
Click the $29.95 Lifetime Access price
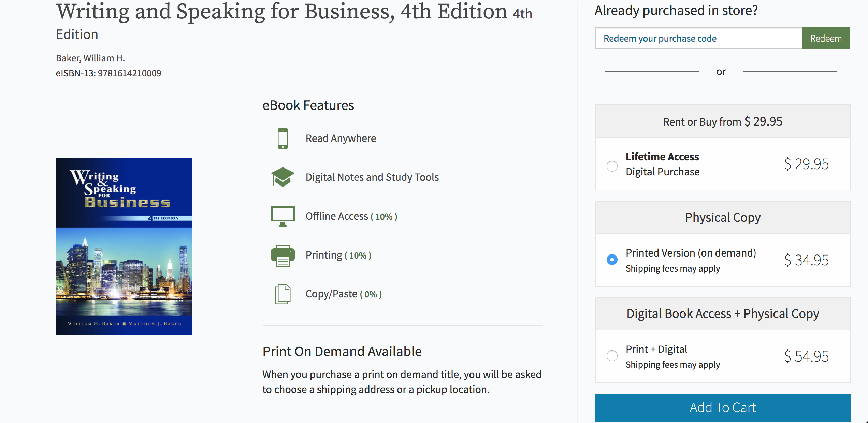806,164
